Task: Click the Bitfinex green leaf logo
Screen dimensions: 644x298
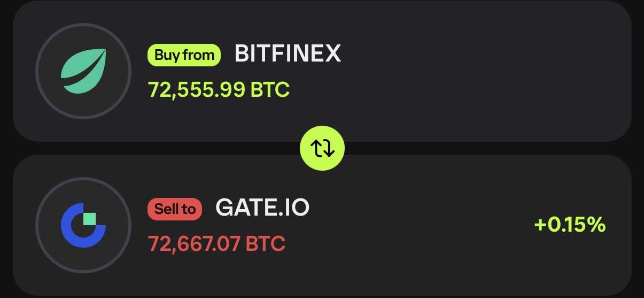Action: pos(83,71)
